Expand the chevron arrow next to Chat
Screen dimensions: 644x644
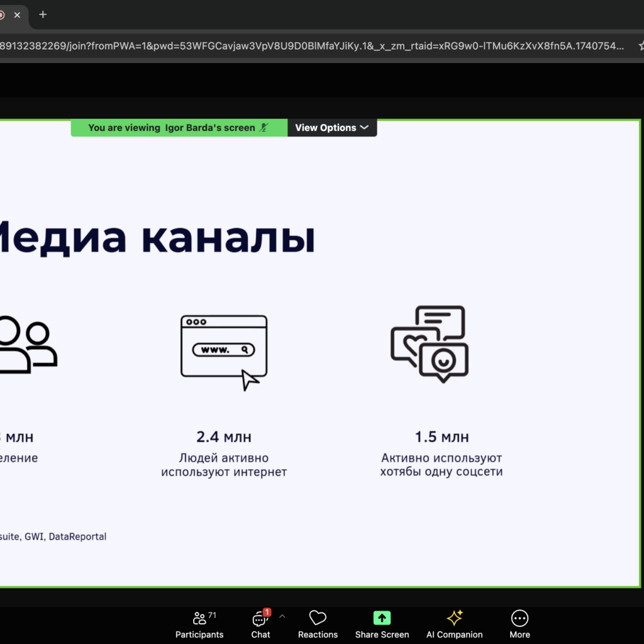pos(282,617)
